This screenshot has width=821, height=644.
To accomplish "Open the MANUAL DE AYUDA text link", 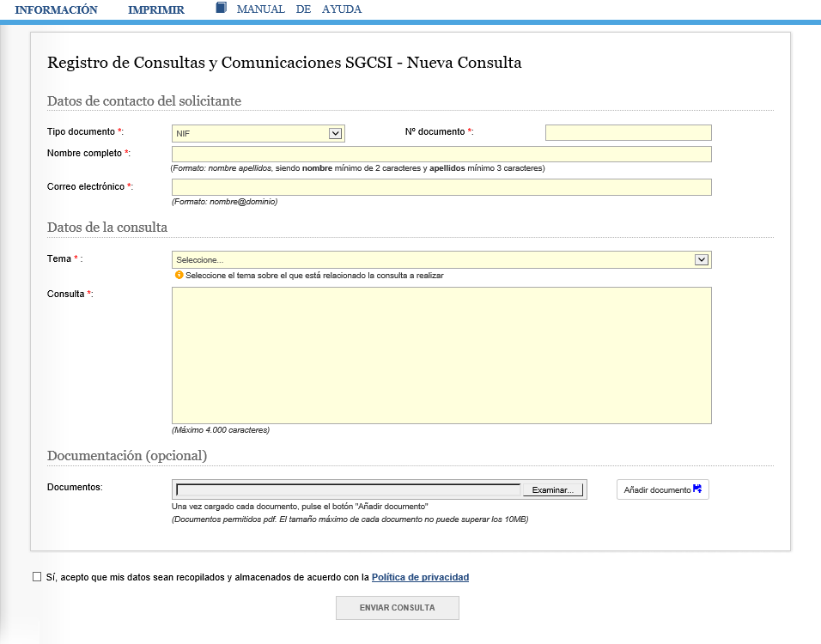I will click(x=299, y=9).
